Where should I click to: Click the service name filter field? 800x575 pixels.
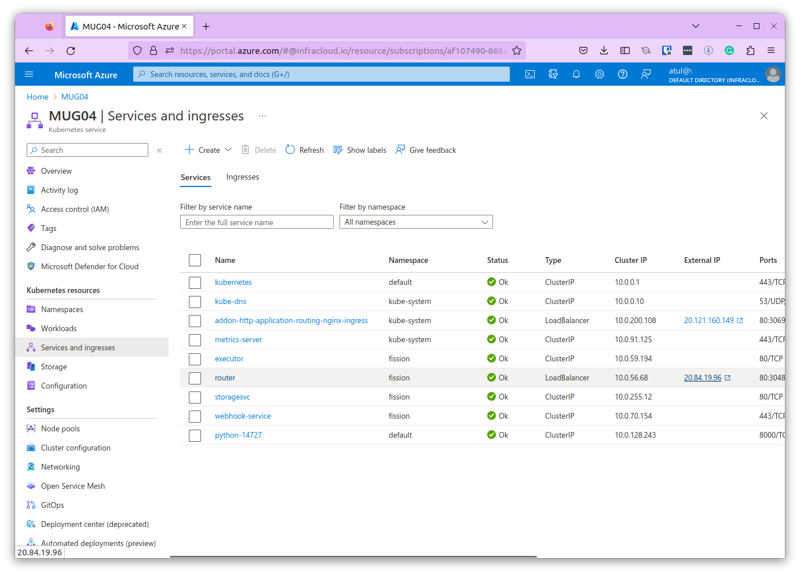257,222
